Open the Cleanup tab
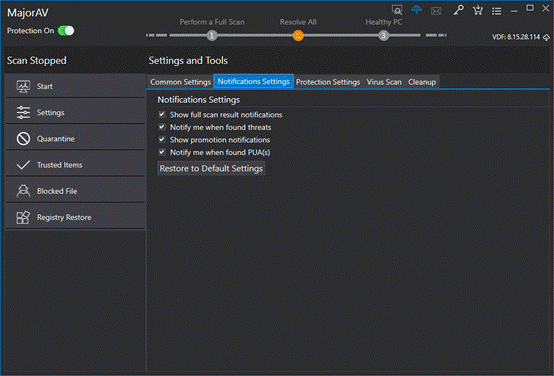Screen dimensions: 554x376 [x=422, y=82]
